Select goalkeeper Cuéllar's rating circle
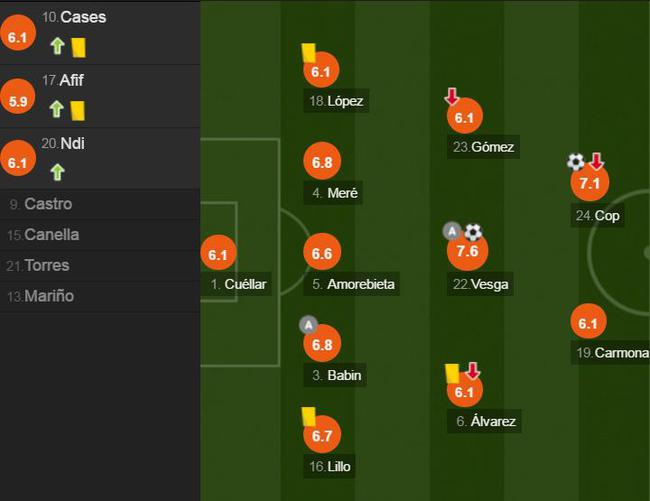The height and width of the screenshot is (501, 650). pos(218,254)
